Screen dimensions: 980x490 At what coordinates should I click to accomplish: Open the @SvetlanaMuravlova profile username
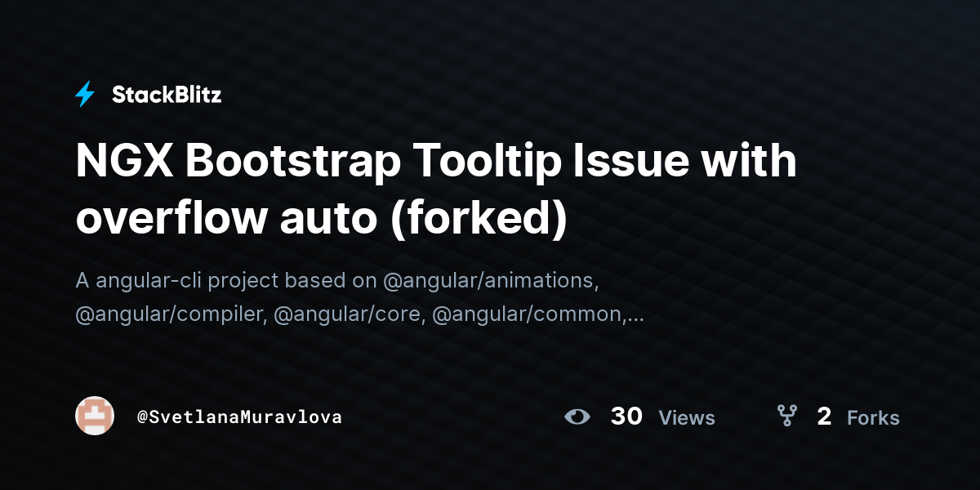(x=239, y=417)
